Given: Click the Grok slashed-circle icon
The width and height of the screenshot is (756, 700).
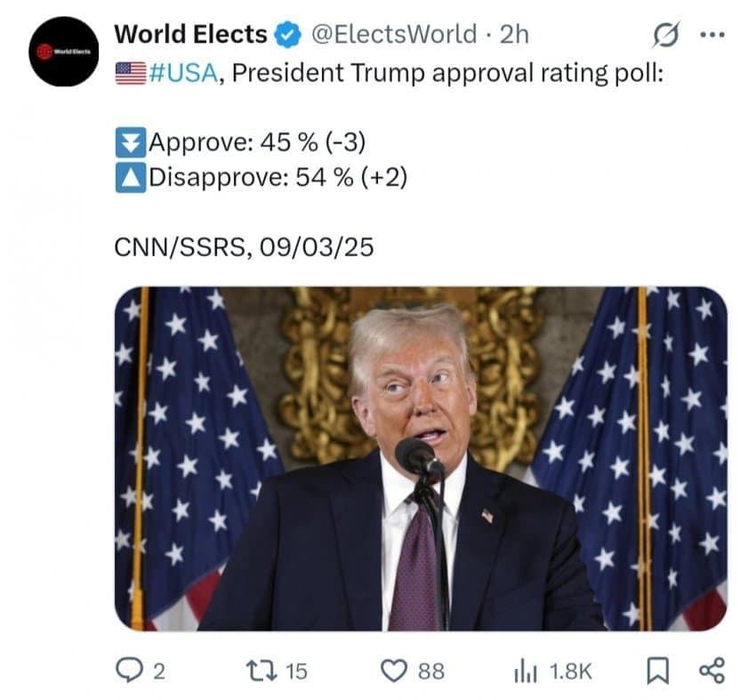Looking at the screenshot, I should click(x=664, y=36).
